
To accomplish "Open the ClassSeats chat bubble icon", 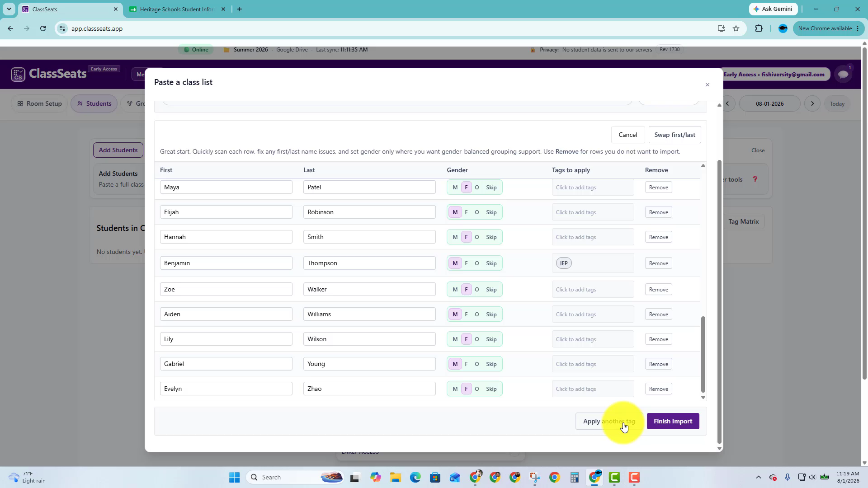I will click(x=843, y=75).
